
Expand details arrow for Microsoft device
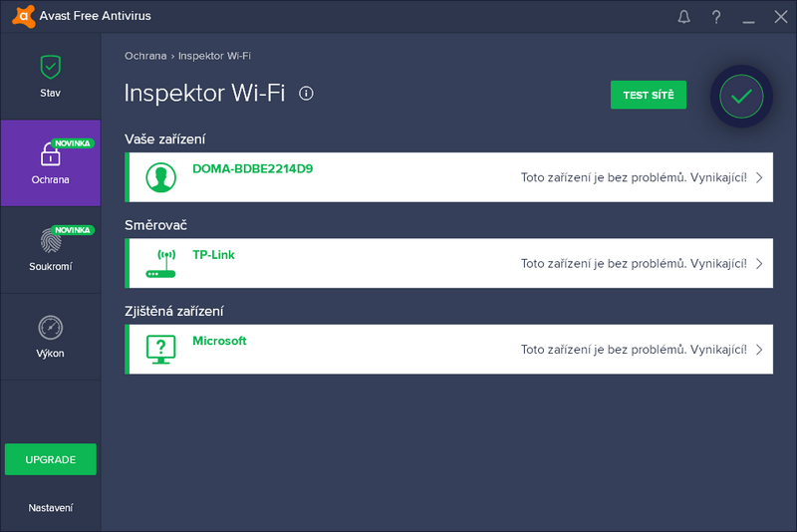point(759,349)
